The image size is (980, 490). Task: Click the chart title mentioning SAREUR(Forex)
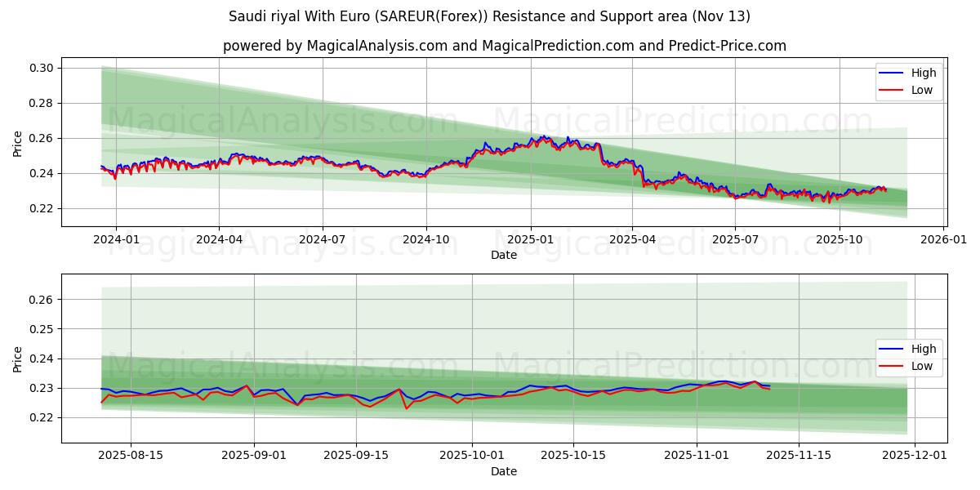(490, 16)
